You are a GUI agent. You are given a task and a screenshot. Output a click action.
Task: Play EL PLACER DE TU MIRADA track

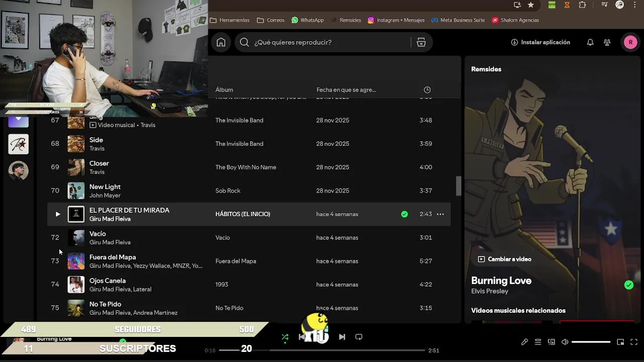click(57, 214)
